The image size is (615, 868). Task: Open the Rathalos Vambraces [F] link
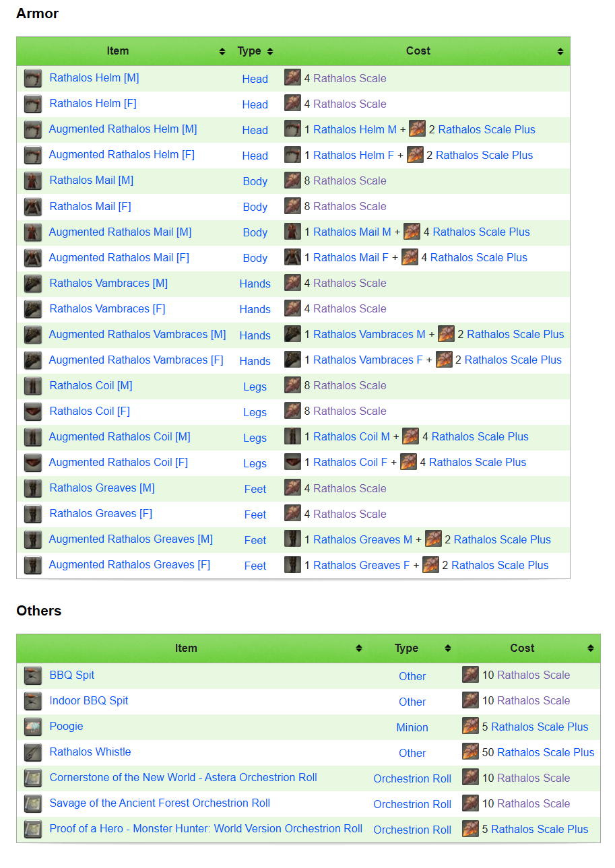pos(108,308)
